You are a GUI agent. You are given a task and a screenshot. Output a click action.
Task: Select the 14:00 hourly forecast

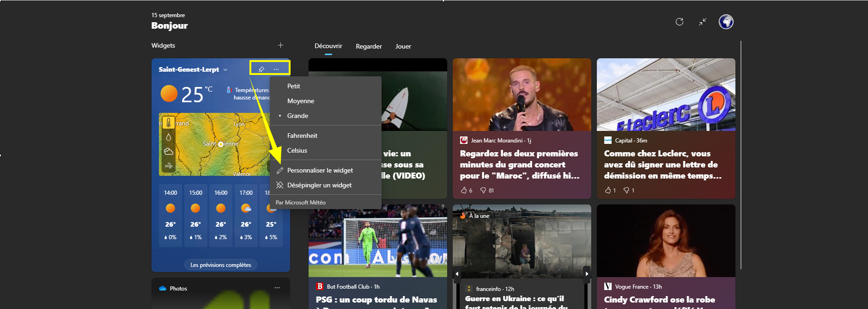click(170, 215)
